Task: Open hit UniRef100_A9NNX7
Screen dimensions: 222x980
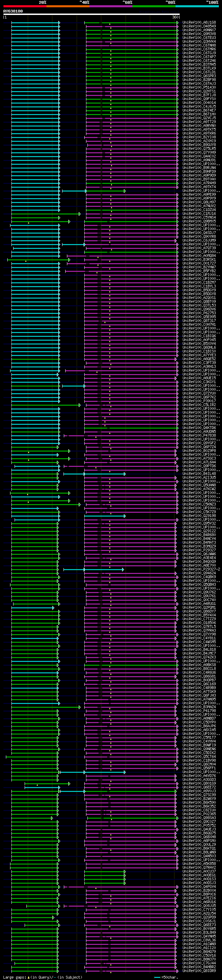Action: (x=199, y=30)
